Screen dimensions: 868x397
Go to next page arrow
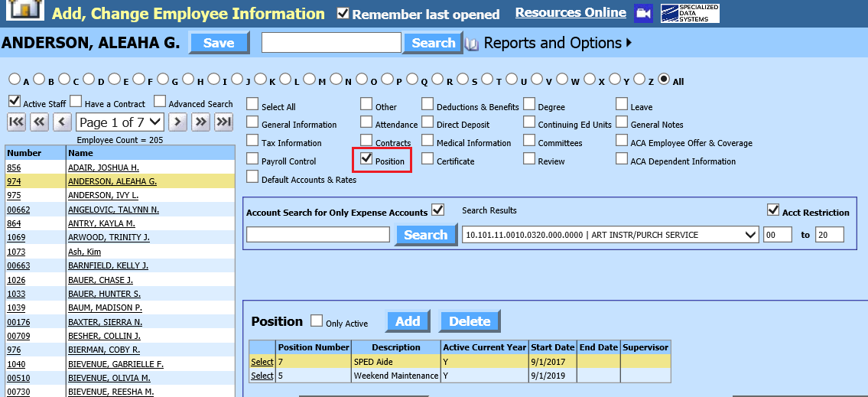[177, 122]
